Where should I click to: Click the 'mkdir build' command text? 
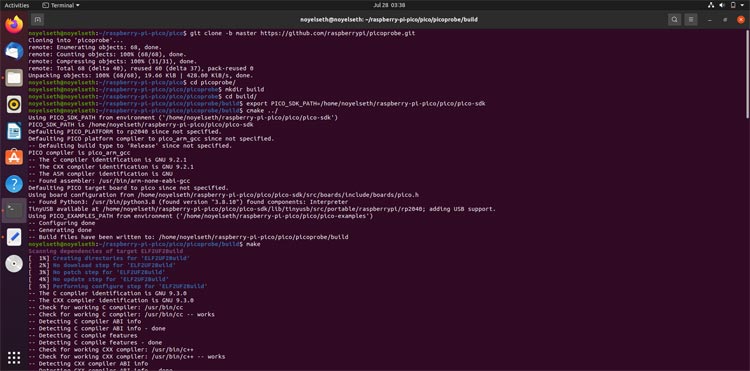tap(244, 89)
